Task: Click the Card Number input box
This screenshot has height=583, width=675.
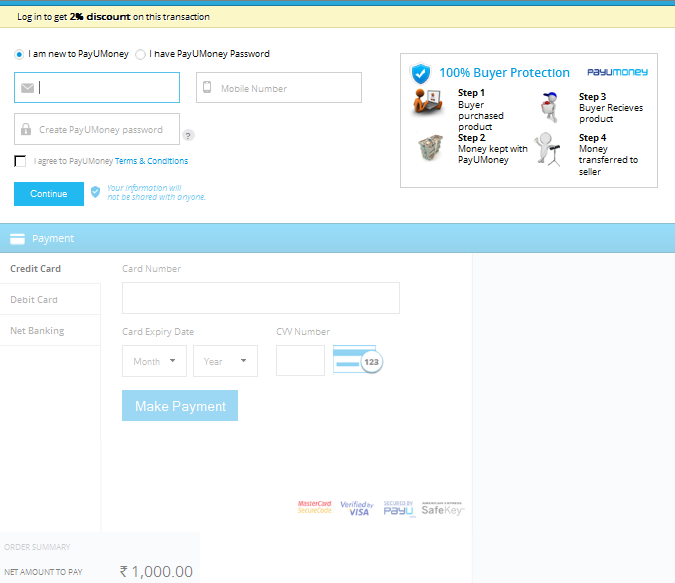Action: click(261, 298)
